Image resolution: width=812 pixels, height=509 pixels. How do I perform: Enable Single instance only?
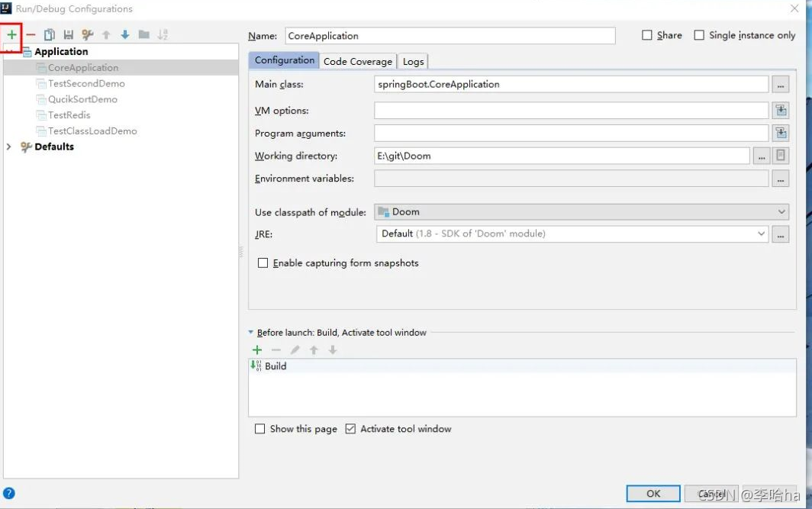pos(699,35)
